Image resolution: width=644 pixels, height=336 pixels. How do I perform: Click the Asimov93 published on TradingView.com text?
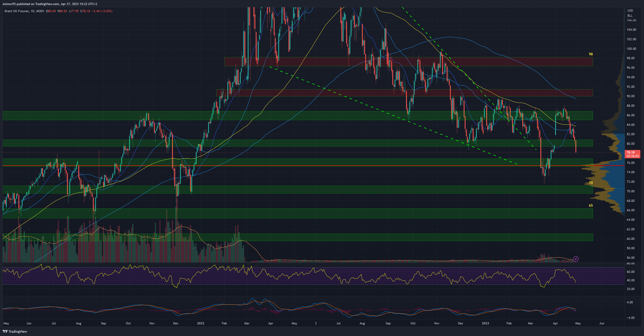50,4
